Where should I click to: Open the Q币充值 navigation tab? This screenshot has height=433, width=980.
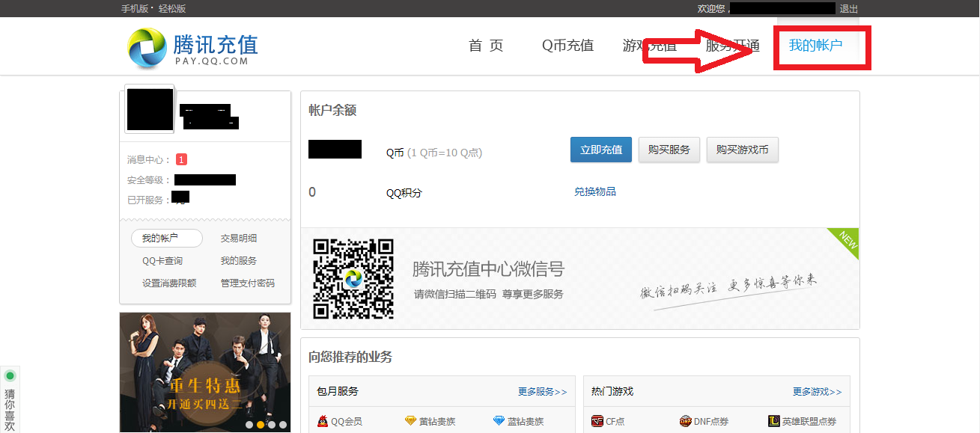pos(568,46)
